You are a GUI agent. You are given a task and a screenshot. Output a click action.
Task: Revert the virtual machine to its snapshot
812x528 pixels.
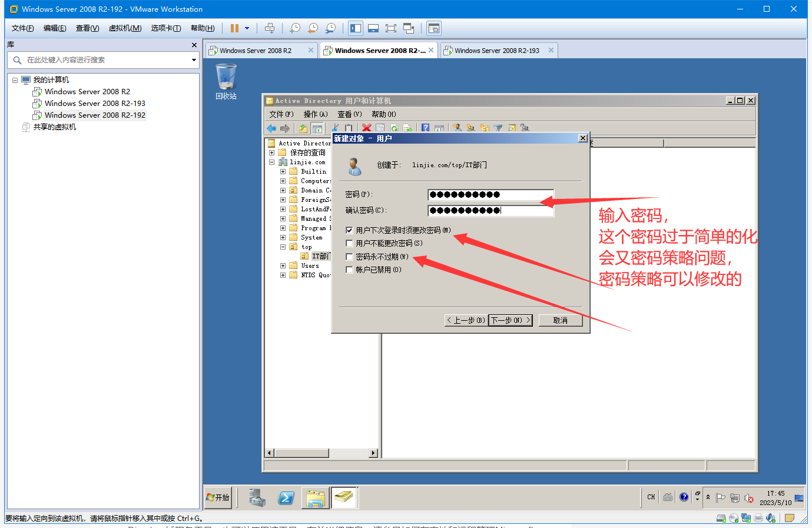pos(313,28)
